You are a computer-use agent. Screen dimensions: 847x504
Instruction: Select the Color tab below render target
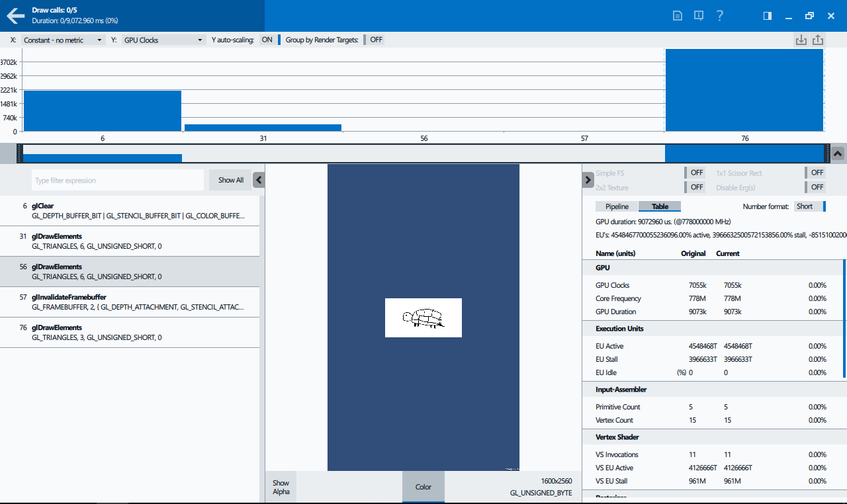click(423, 487)
